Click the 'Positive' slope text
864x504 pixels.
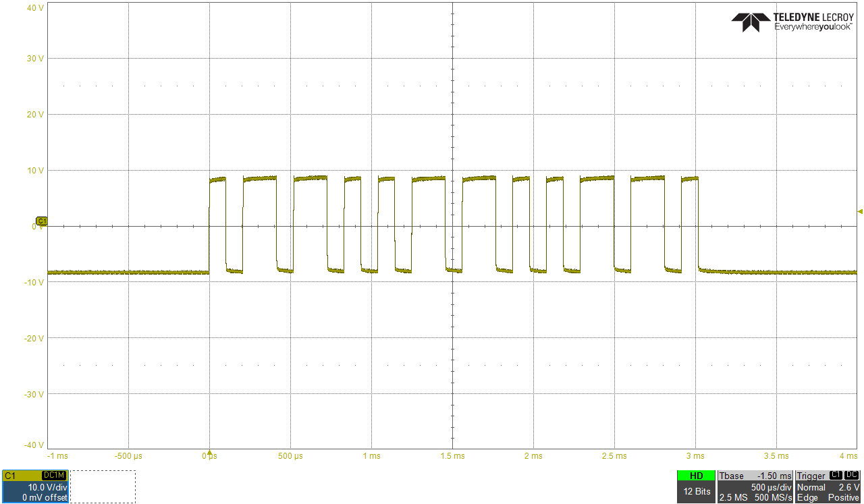point(844,497)
